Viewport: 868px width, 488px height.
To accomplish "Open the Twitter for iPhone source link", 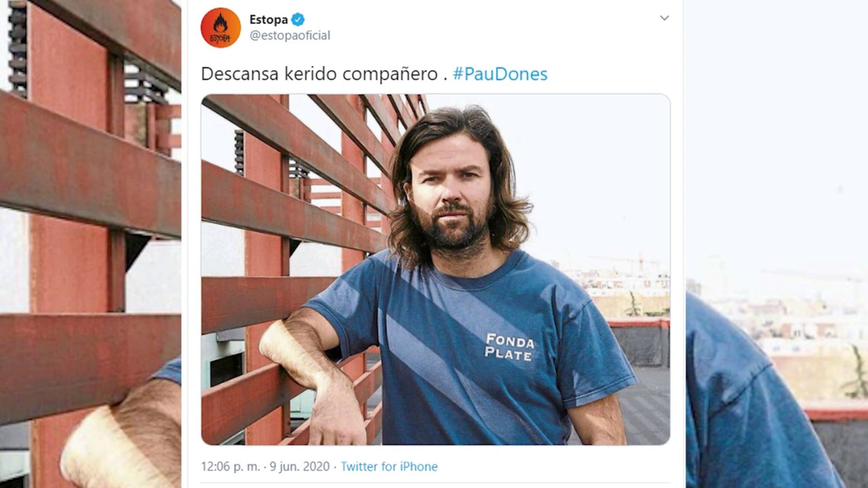I will coord(389,466).
